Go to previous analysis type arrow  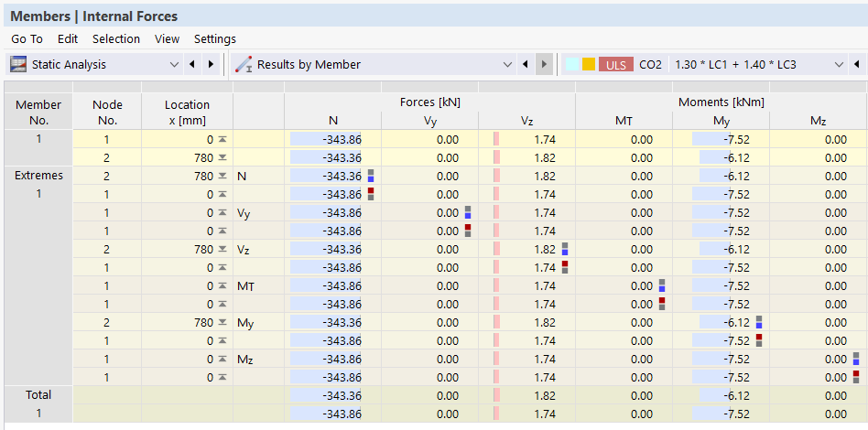(x=192, y=64)
